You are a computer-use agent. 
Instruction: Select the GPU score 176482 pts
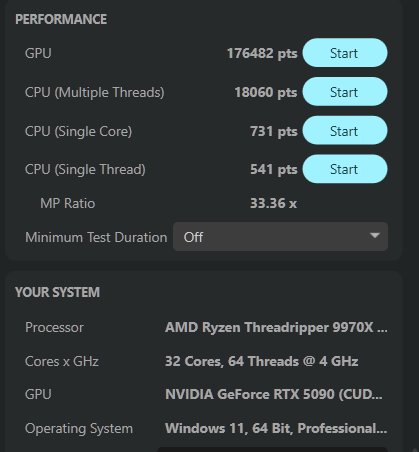click(x=262, y=53)
